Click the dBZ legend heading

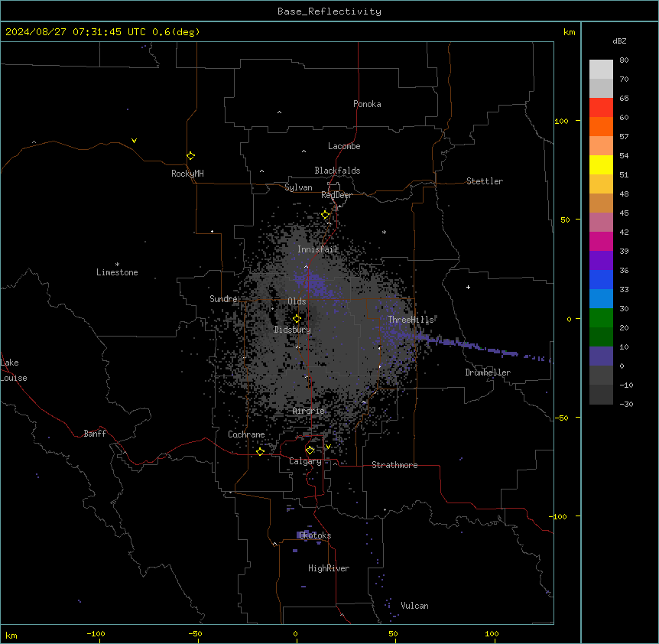(x=619, y=41)
